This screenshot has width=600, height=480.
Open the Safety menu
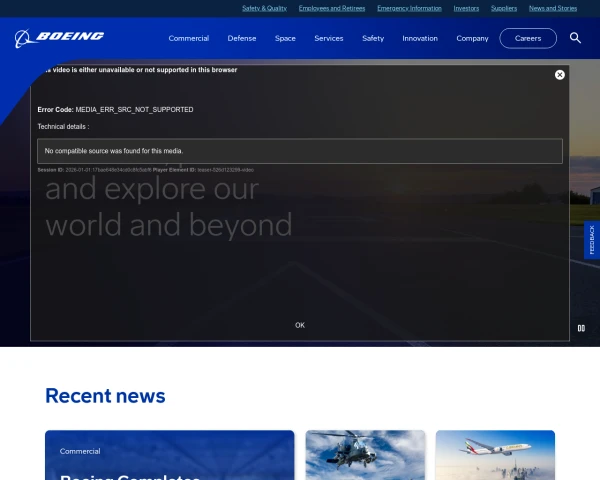click(373, 38)
